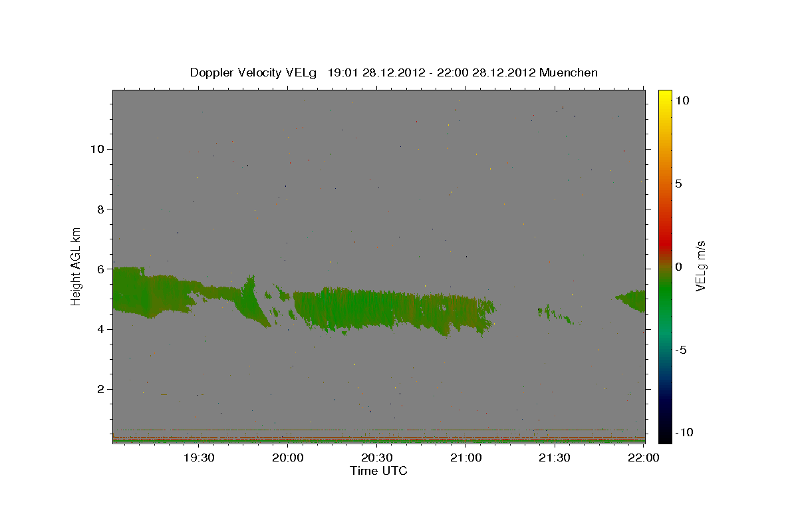The height and width of the screenshot is (532, 798).
Task: Click the small cloud patch at the 22:00 edge
Action: (632, 301)
